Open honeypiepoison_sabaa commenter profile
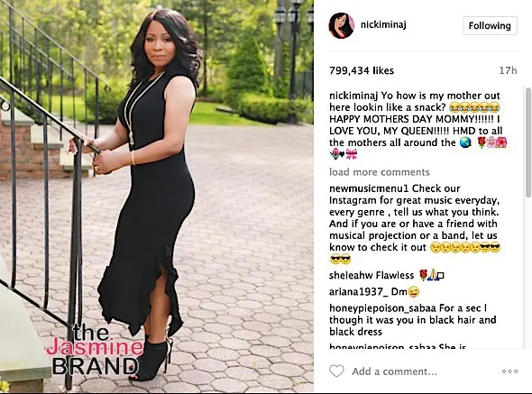The width and height of the screenshot is (532, 394). (382, 308)
